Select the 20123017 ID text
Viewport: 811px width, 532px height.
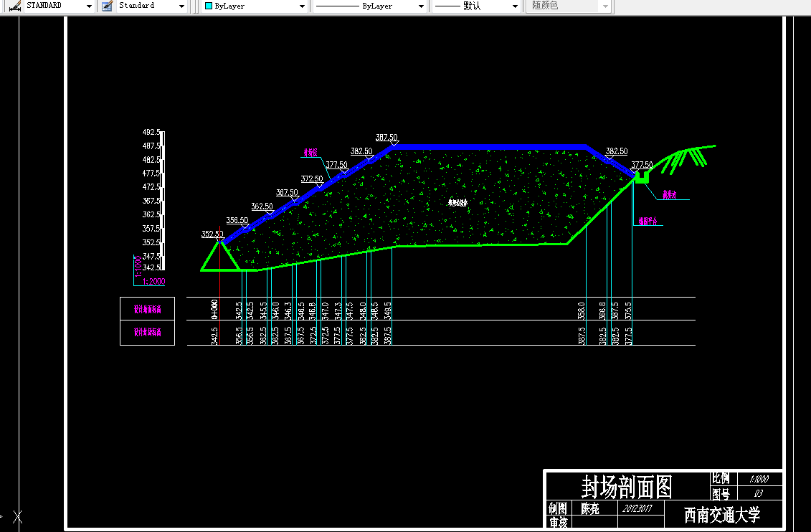coord(637,509)
